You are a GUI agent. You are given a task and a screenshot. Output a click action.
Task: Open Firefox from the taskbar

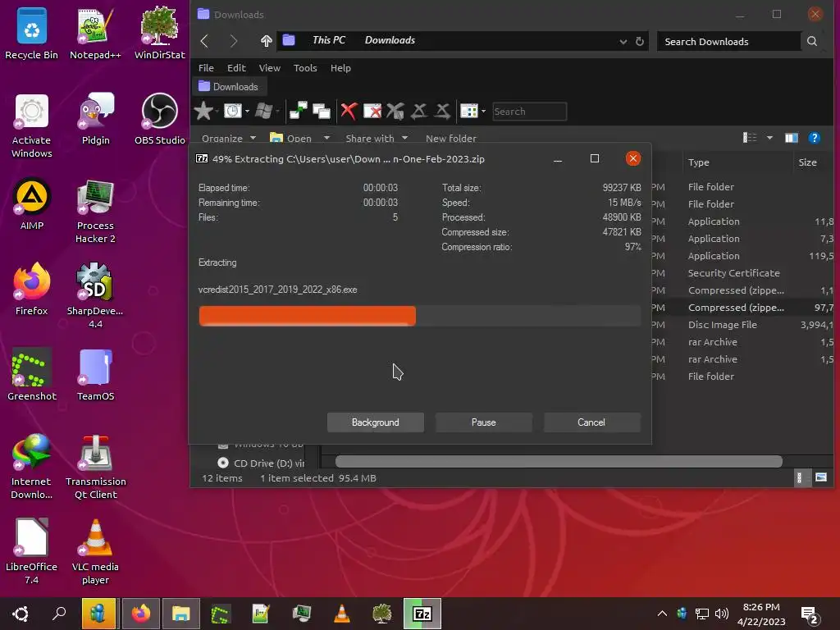[141, 614]
